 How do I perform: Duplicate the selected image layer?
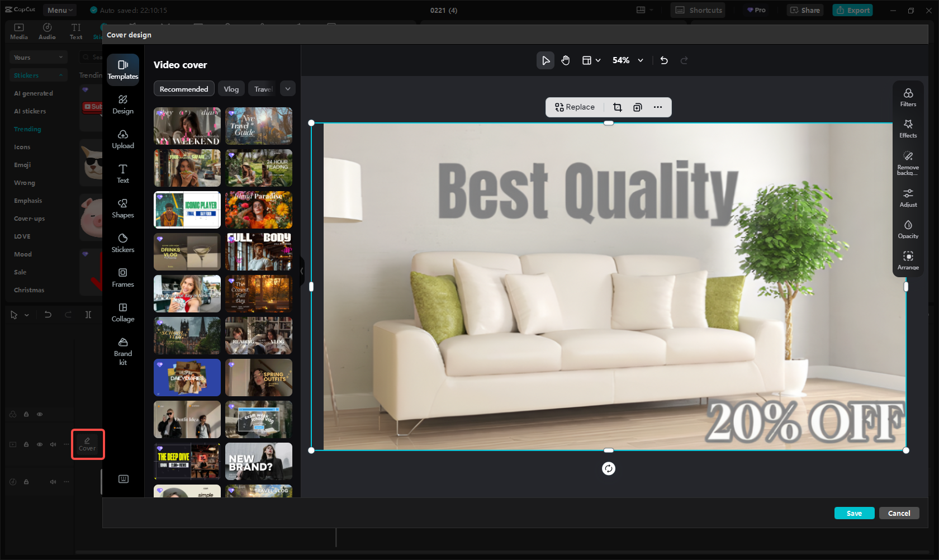[638, 107]
